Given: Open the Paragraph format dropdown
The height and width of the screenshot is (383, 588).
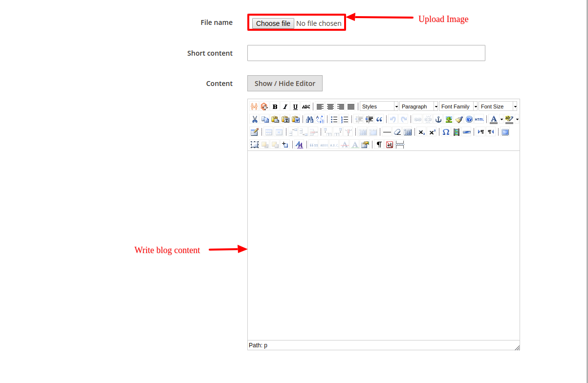Looking at the screenshot, I should pyautogui.click(x=419, y=106).
